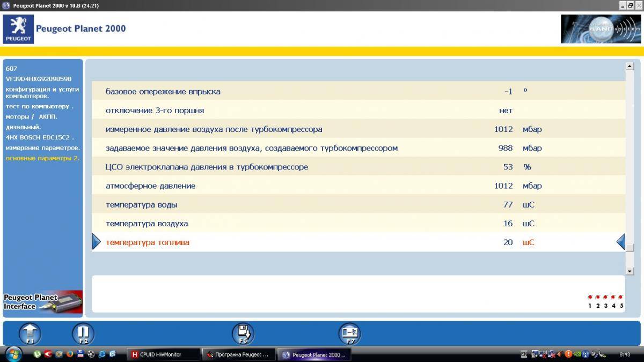Select indicator number 1 red dot
Image resolution: width=644 pixels, height=362 pixels.
pos(590,297)
